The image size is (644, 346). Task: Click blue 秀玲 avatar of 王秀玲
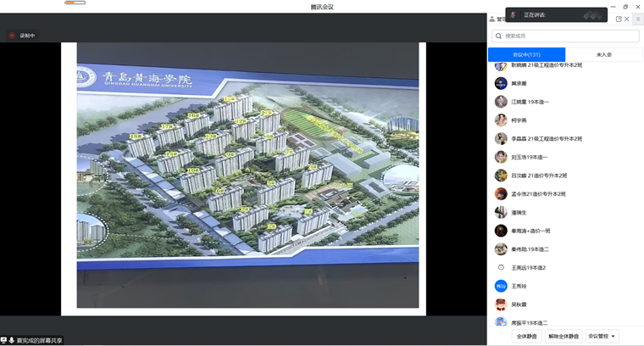[501, 286]
